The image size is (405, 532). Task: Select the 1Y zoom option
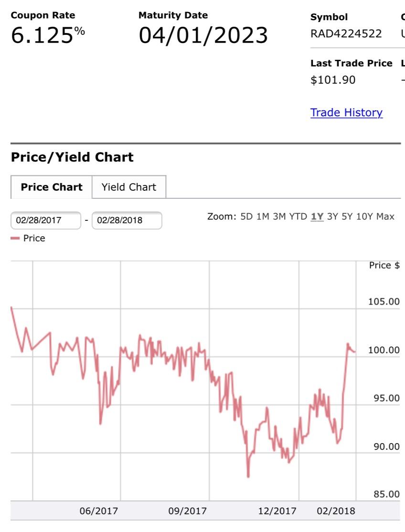(317, 217)
